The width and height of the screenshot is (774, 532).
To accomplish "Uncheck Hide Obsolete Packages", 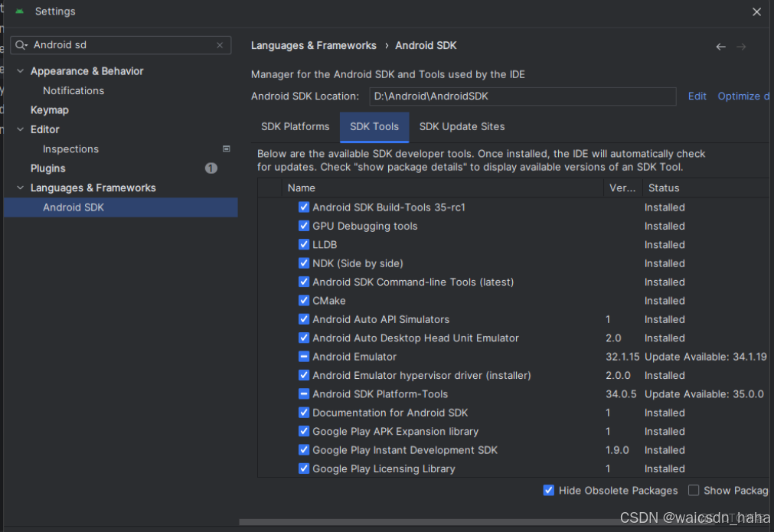I will [549, 490].
